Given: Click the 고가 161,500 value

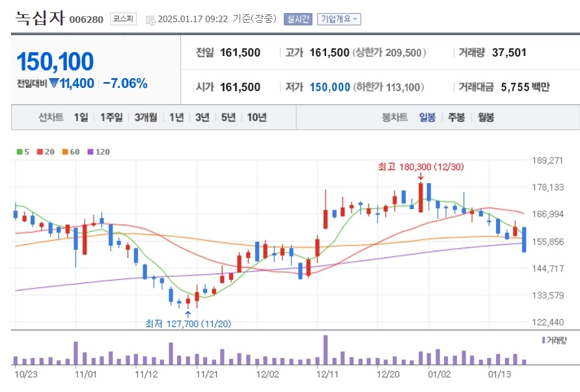Looking at the screenshot, I should coord(329,53).
